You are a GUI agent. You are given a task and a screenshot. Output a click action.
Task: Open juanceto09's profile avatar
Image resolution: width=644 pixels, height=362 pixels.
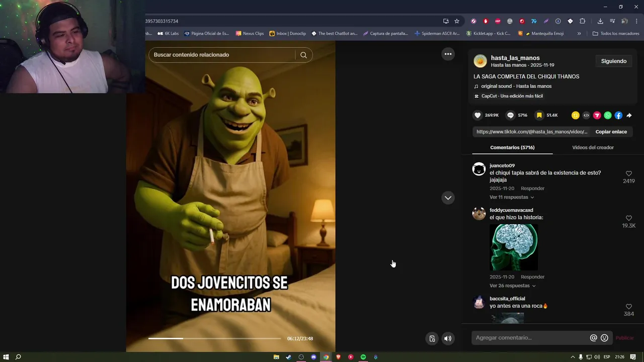(479, 169)
